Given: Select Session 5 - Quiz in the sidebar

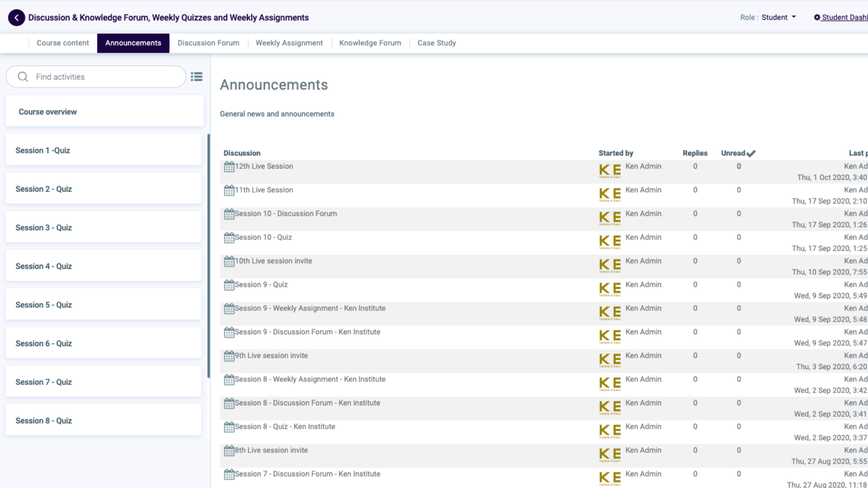Looking at the screenshot, I should pyautogui.click(x=43, y=305).
